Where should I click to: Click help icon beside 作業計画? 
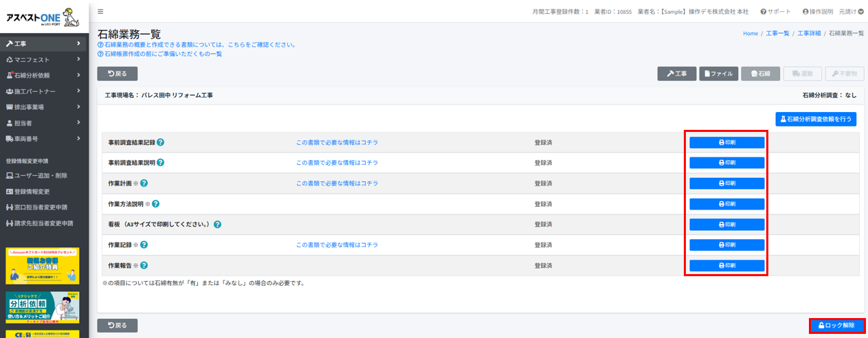click(144, 183)
